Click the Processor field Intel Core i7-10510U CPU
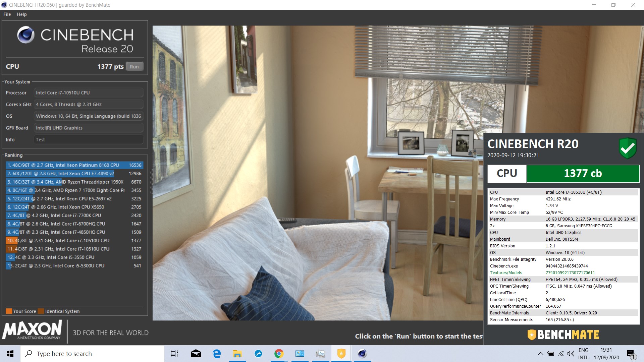 coord(89,93)
